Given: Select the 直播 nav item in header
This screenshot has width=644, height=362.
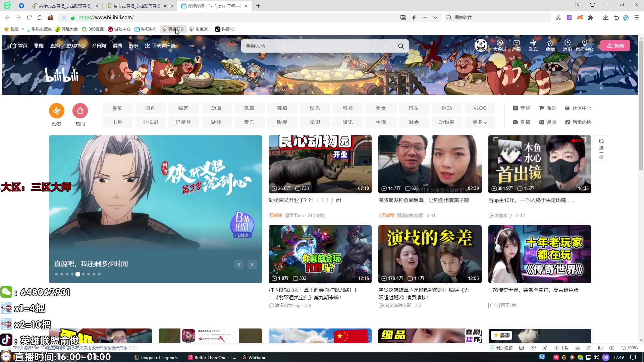Looking at the screenshot, I should [55, 46].
